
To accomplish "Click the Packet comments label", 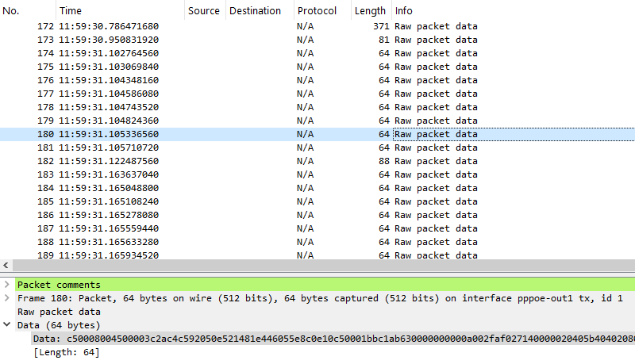I will [59, 285].
